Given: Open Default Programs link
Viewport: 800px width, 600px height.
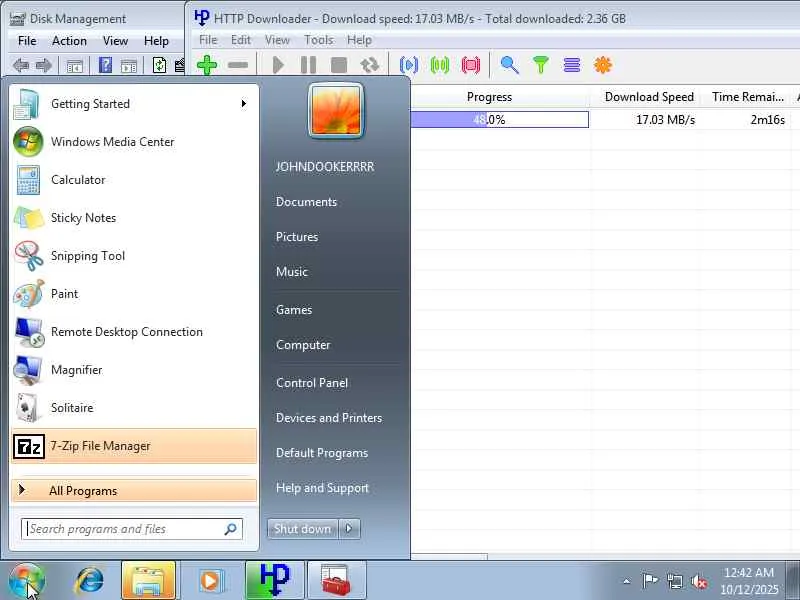Looking at the screenshot, I should [x=322, y=453].
